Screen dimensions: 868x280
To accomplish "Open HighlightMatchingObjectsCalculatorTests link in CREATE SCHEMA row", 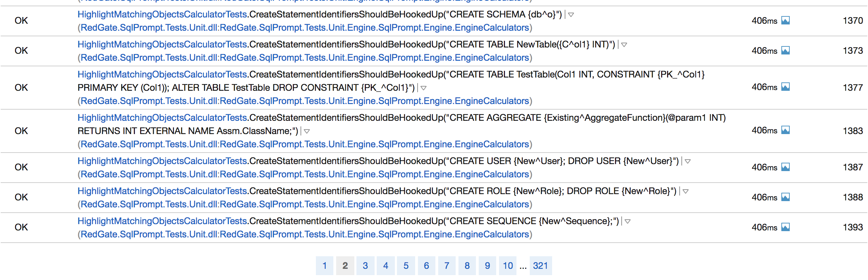I will pyautogui.click(x=162, y=15).
